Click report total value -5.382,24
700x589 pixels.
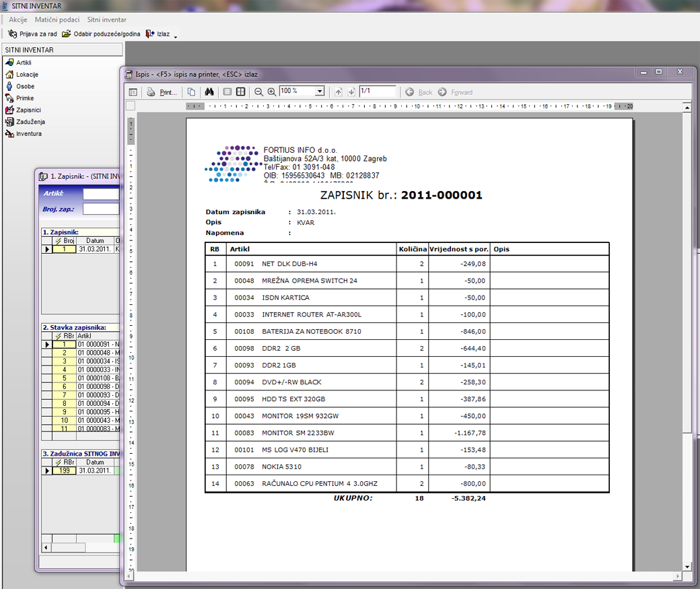tap(468, 498)
